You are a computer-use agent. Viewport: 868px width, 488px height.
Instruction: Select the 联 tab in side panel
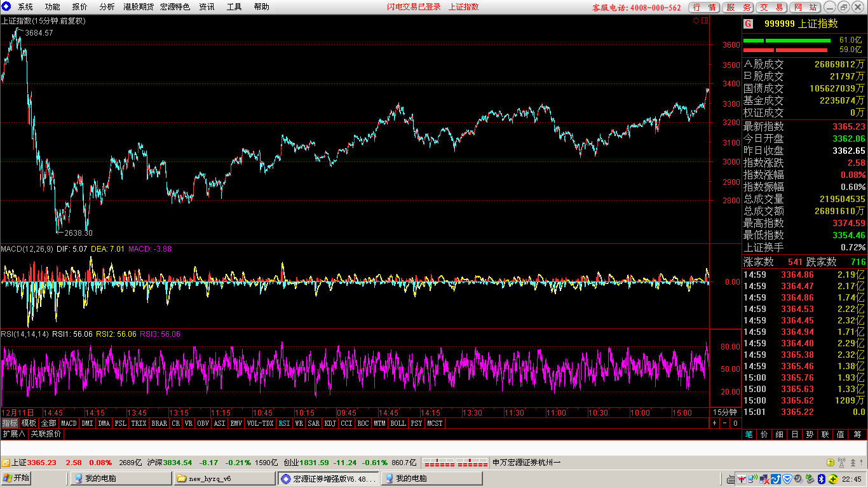[825, 435]
